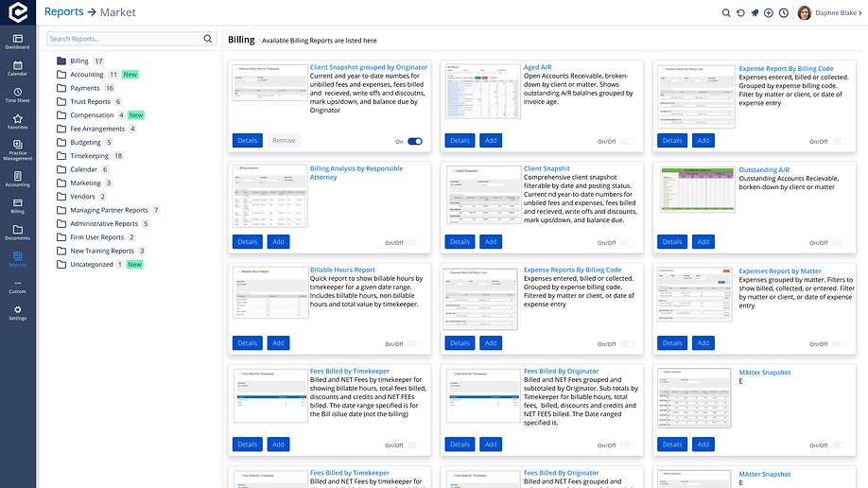Toggle On/Off for Aged A/R report
This screenshot has height=488, width=868.
click(x=627, y=141)
